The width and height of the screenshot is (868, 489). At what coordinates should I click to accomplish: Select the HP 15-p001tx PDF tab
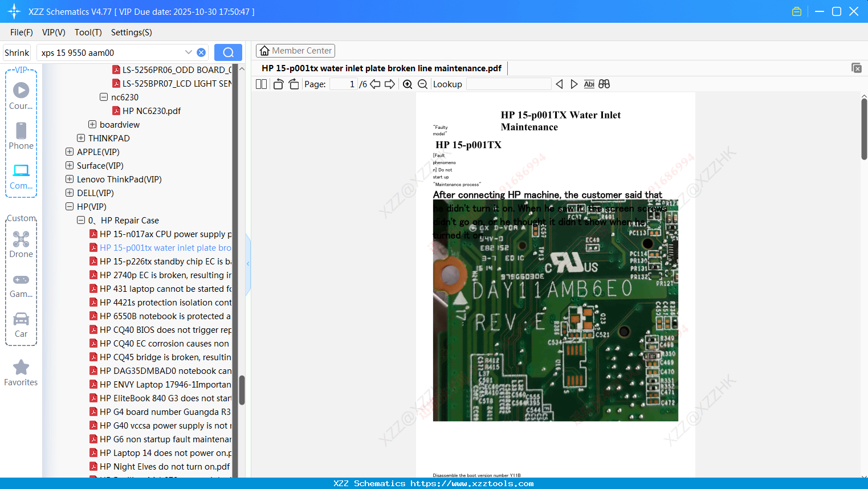pos(381,68)
